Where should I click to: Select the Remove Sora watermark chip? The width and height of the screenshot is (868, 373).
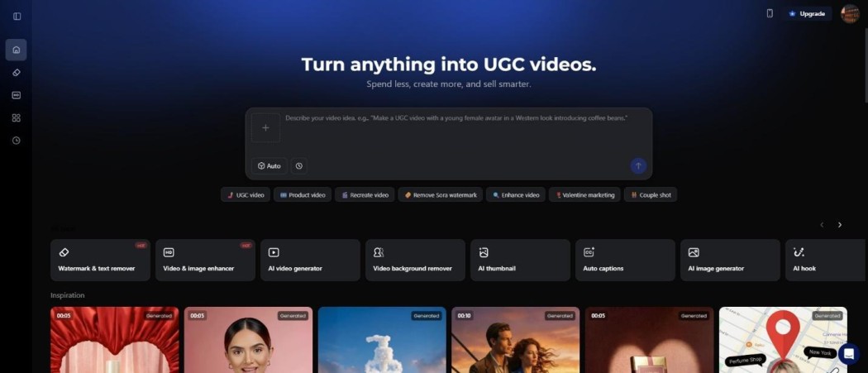click(x=441, y=195)
